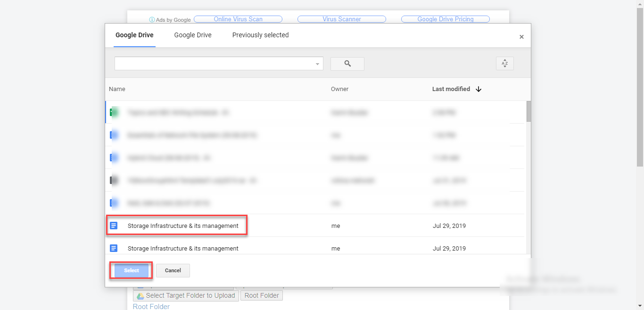Open the Root Folder link below

(x=151, y=306)
